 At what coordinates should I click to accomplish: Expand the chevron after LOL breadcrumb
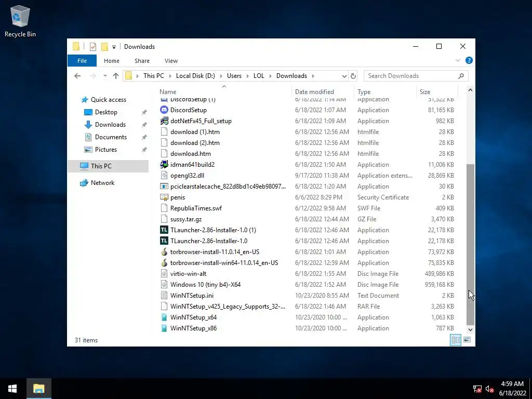coord(270,76)
